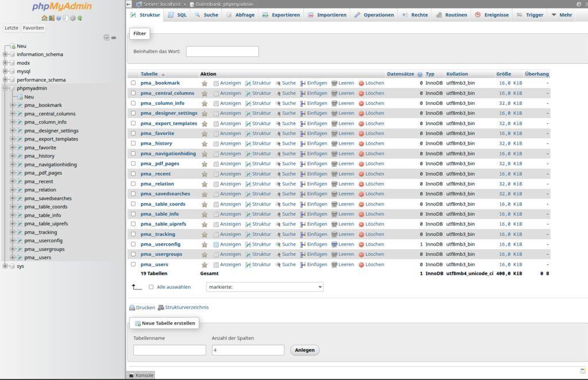Mark pma__favorite as favorite via star icon
Viewport: 588px width, 380px height.
(204, 133)
